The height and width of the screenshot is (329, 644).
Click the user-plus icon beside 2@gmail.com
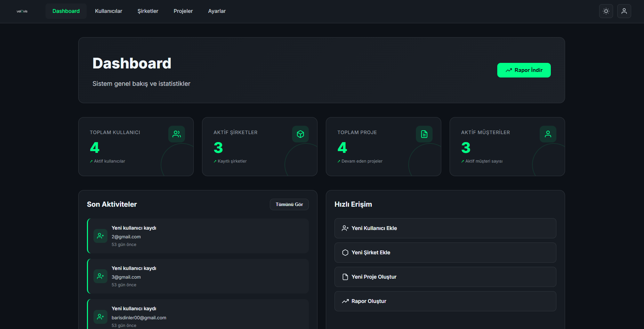point(100,236)
